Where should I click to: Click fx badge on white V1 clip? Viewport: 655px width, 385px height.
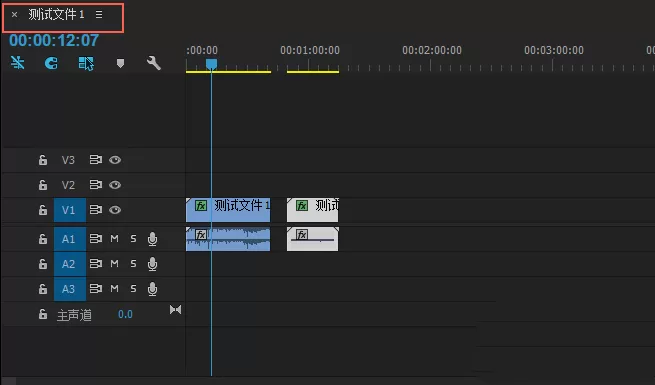pyautogui.click(x=302, y=205)
